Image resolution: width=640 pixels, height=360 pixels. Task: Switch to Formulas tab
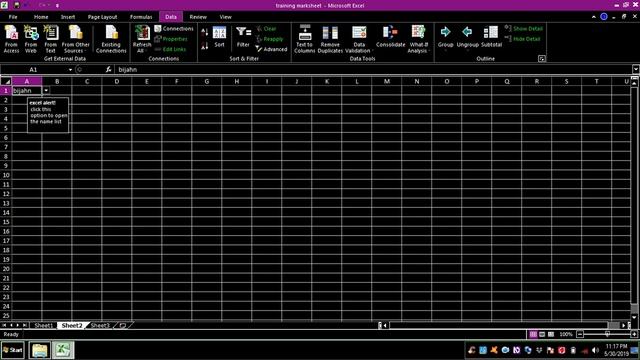[x=141, y=17]
